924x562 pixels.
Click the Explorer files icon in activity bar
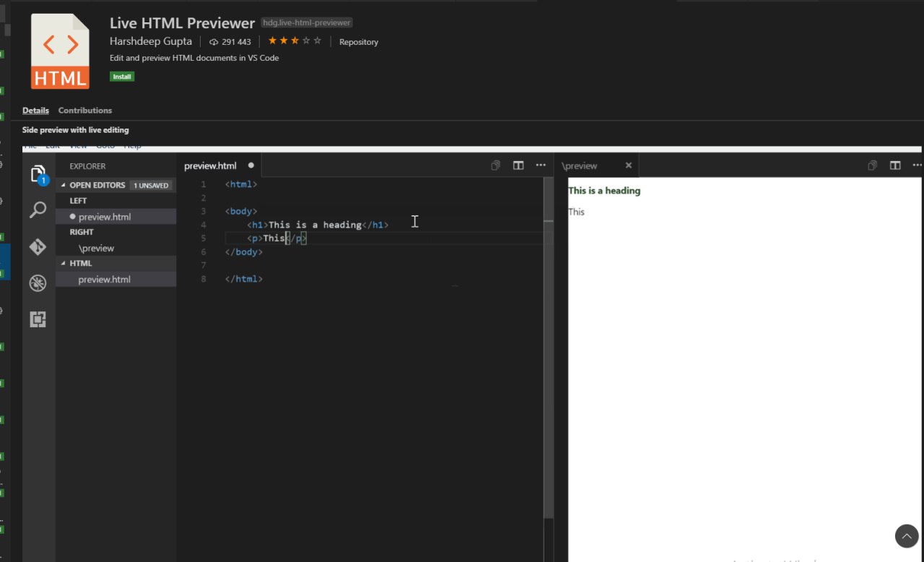pos(38,174)
